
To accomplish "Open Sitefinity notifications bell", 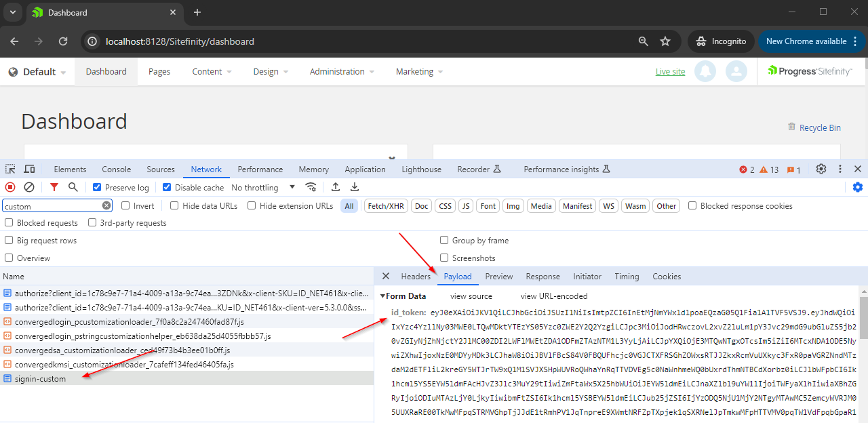I will tap(705, 71).
